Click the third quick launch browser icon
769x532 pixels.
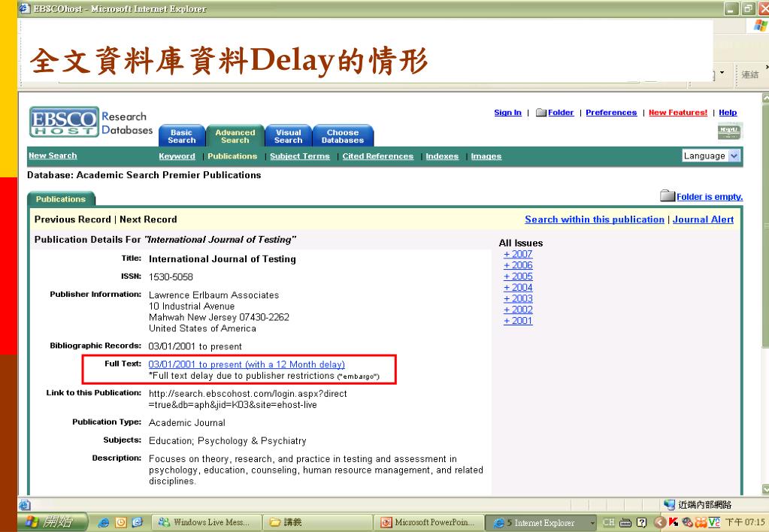(138, 523)
